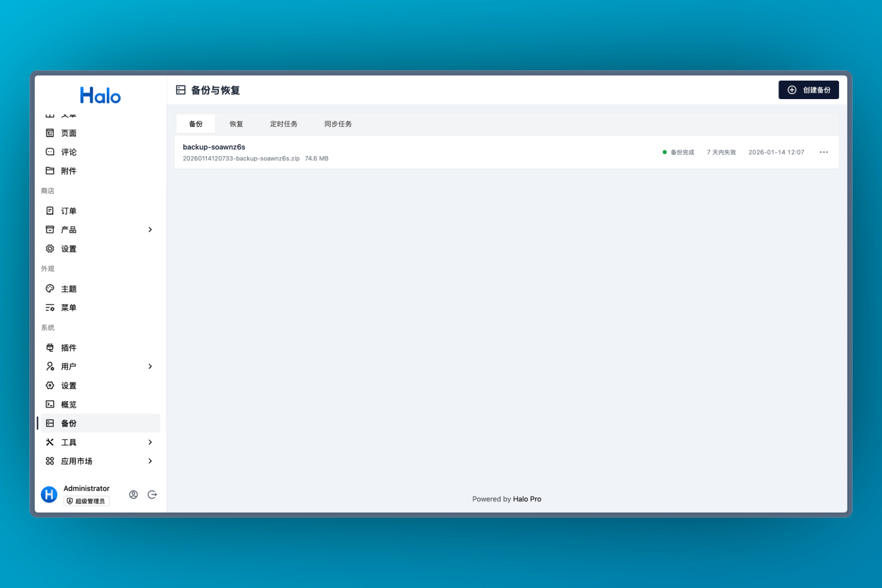Expand the 用户 users submenu
This screenshot has height=588, width=882.
tap(150, 366)
